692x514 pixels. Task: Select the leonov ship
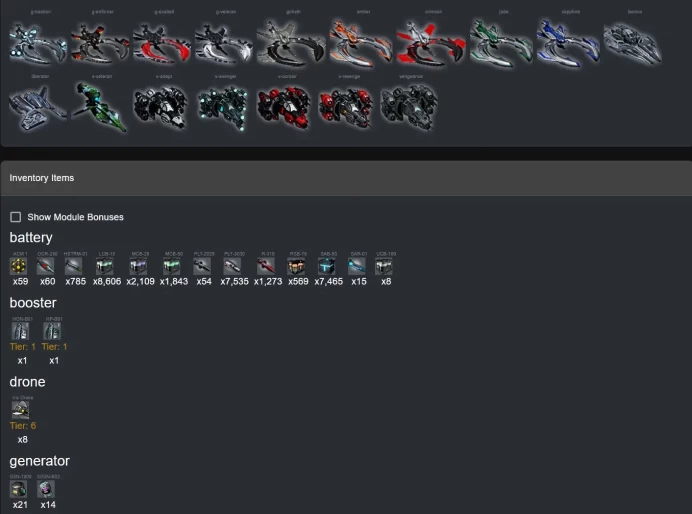pyautogui.click(x=632, y=43)
